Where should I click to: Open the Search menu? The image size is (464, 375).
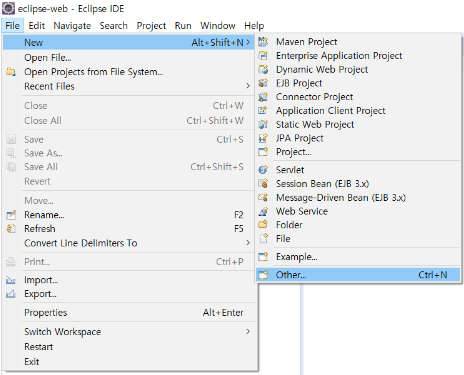click(x=113, y=26)
